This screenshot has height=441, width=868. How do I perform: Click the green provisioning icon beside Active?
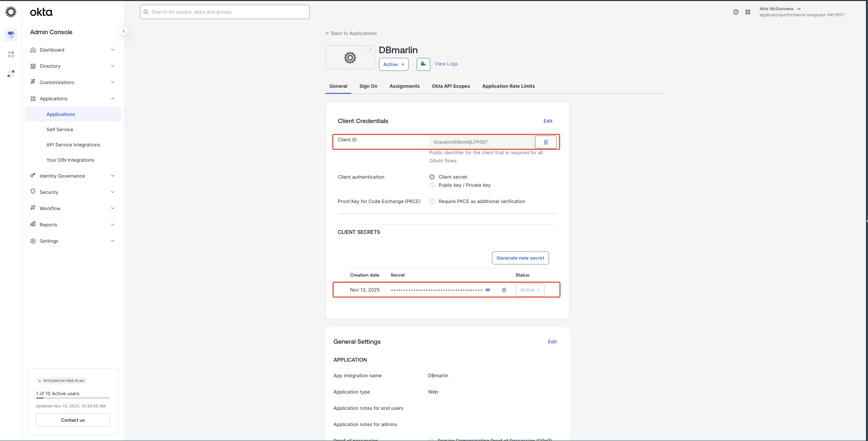click(x=423, y=64)
